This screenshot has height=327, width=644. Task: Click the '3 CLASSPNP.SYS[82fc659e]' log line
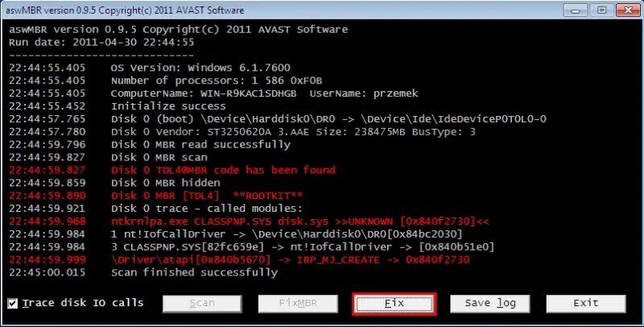click(251, 247)
